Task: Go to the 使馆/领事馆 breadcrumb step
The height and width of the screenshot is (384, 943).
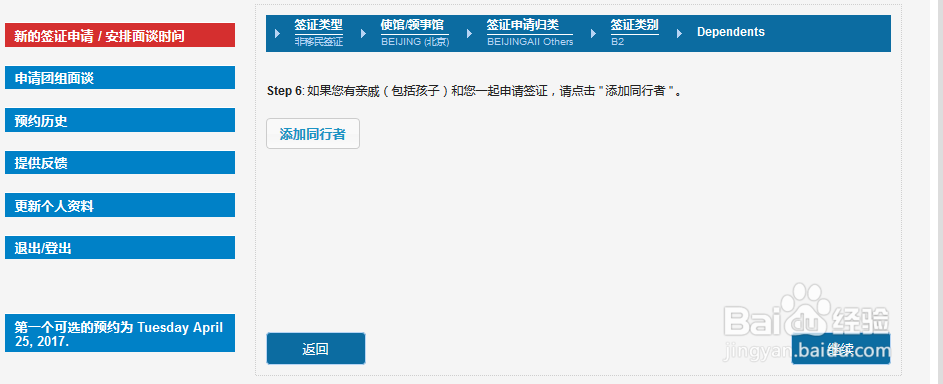Action: pyautogui.click(x=413, y=25)
